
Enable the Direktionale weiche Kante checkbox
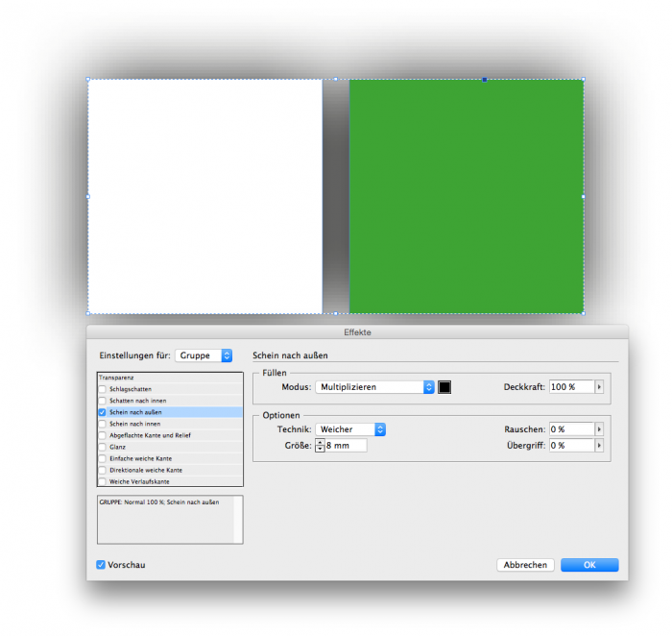click(102, 470)
